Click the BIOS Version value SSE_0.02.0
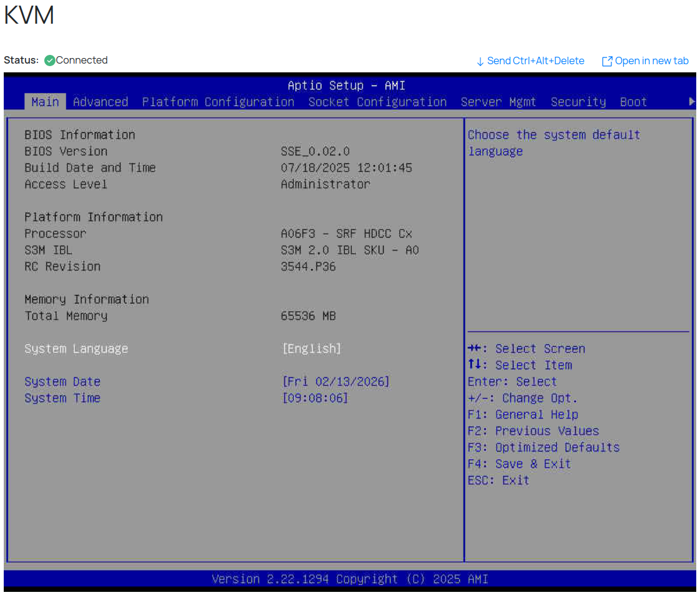This screenshot has width=700, height=595. tap(315, 152)
